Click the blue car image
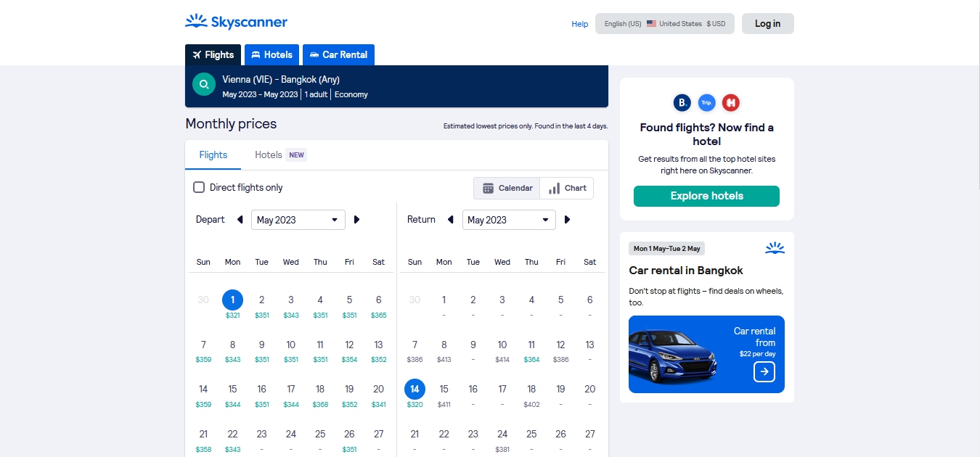This screenshot has width=980, height=457. point(672,355)
